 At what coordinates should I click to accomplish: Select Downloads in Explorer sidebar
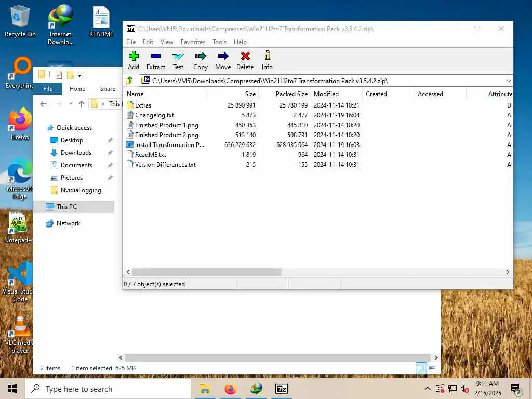pyautogui.click(x=76, y=153)
